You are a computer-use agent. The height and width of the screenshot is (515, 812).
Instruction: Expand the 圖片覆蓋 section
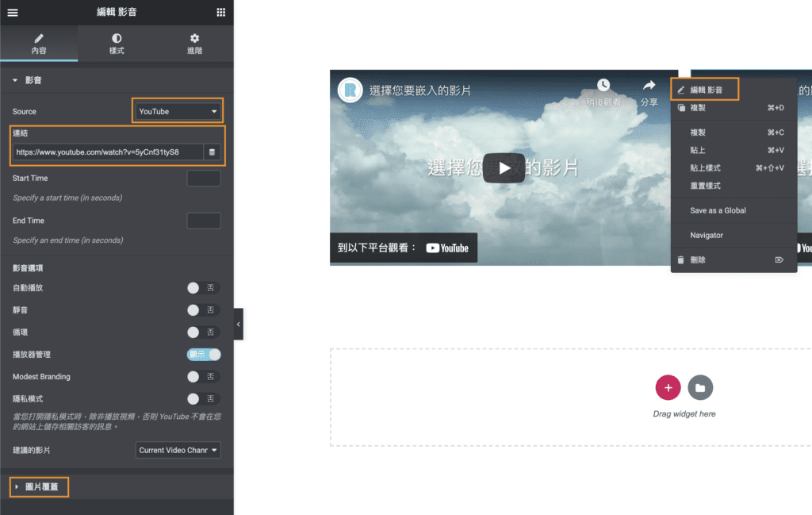pyautogui.click(x=38, y=486)
